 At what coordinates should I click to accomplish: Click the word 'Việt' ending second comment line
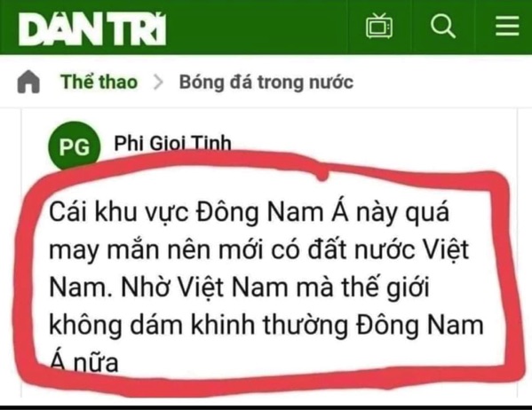(447, 250)
